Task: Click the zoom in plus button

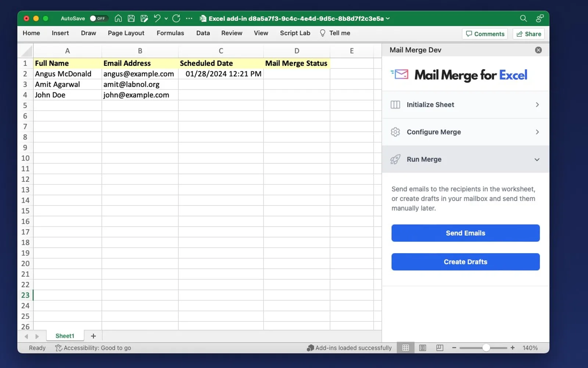Action: [512, 348]
